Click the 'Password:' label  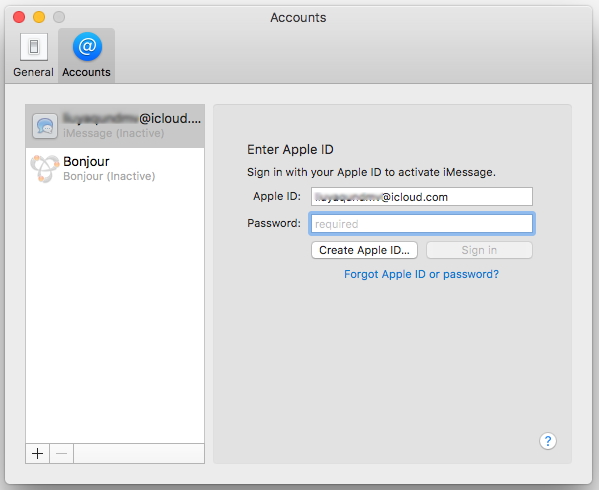pyautogui.click(x=274, y=223)
